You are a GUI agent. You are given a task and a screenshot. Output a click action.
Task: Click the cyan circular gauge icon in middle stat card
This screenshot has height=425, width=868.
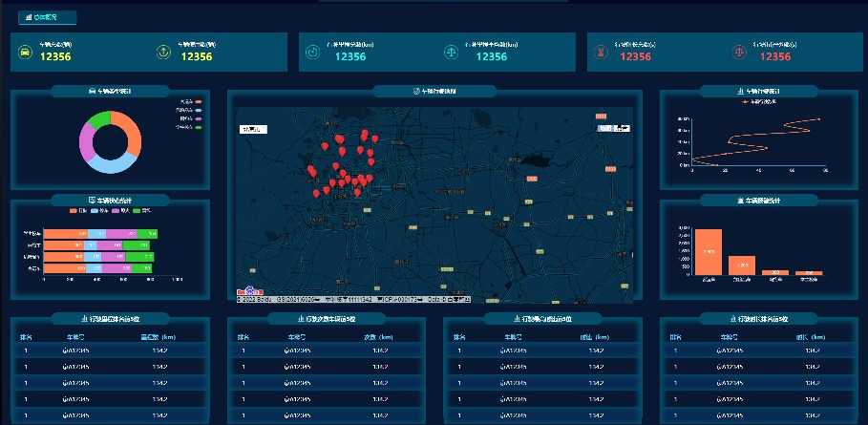(313, 52)
